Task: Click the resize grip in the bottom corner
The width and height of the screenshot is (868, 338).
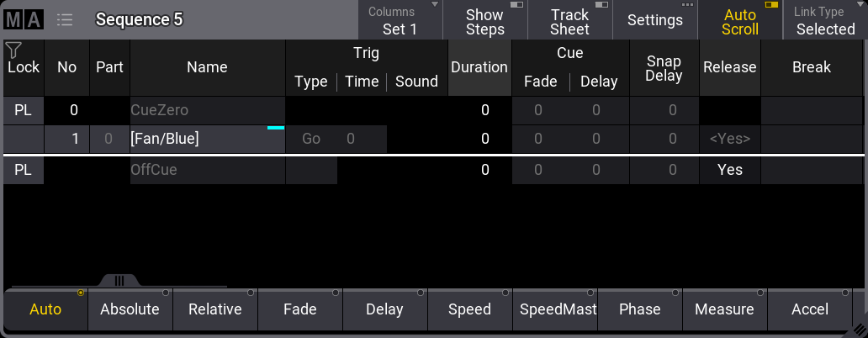Action: pyautogui.click(x=859, y=329)
